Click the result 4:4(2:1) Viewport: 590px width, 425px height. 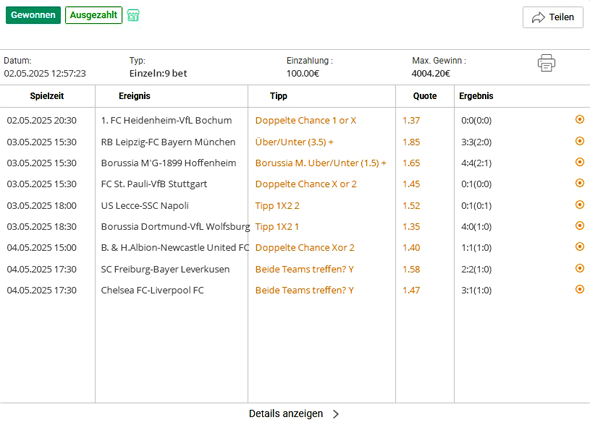(476, 163)
